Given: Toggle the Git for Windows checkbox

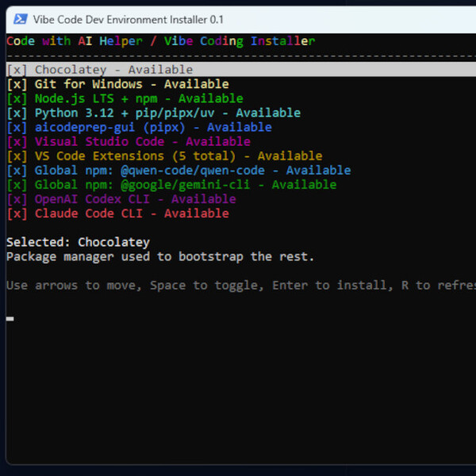Looking at the screenshot, I should pyautogui.click(x=17, y=84).
